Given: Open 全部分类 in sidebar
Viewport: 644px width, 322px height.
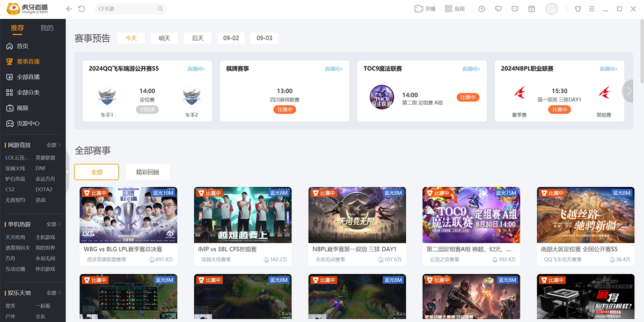Looking at the screenshot, I should coord(23,92).
